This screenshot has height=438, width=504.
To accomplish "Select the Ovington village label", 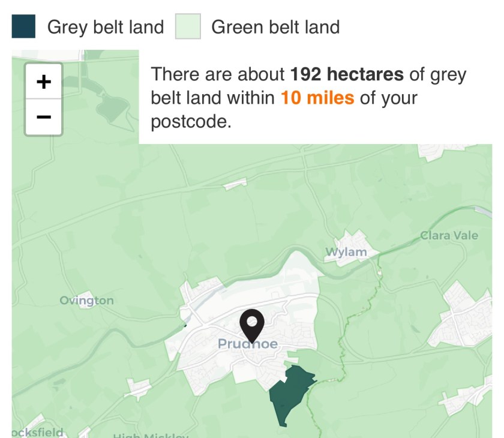I will [86, 301].
